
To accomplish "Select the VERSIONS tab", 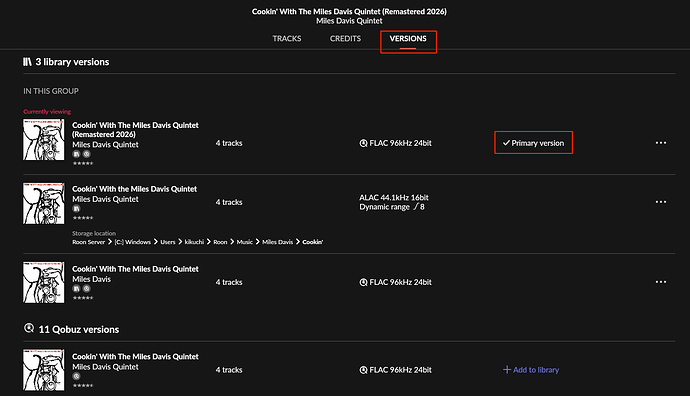I will [408, 39].
